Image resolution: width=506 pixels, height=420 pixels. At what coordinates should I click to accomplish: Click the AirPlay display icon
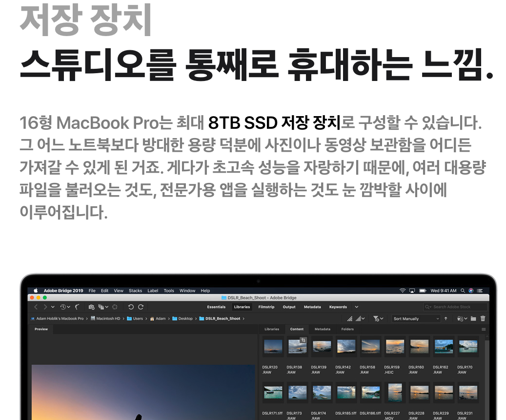412,290
